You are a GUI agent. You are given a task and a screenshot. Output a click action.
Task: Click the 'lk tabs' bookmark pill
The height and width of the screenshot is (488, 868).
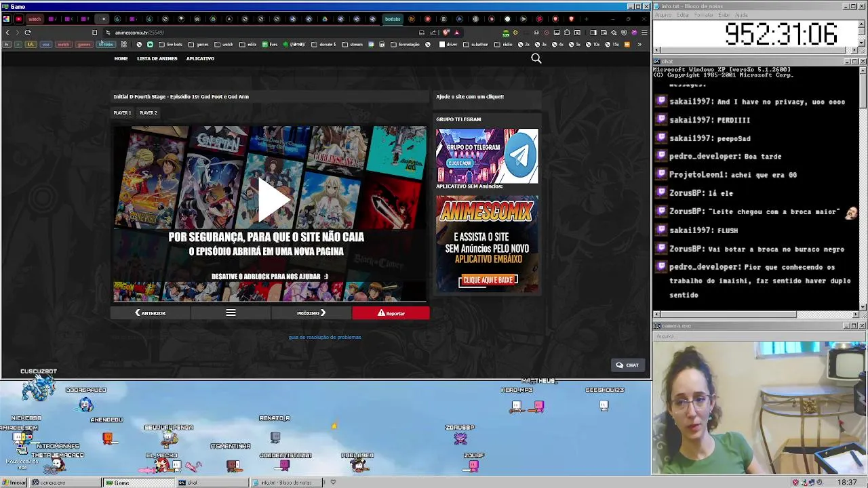click(105, 45)
